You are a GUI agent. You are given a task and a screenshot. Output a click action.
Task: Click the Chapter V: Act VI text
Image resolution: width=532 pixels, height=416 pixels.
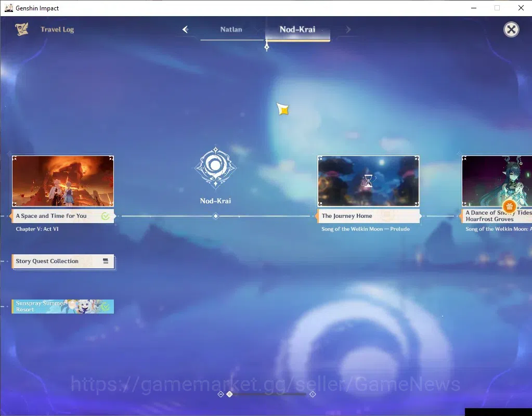click(37, 229)
